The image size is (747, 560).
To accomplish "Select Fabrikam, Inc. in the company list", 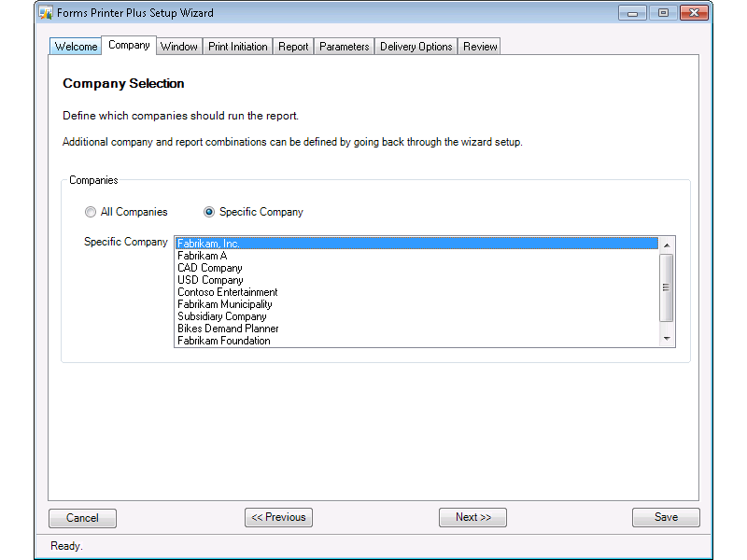I will click(416, 244).
